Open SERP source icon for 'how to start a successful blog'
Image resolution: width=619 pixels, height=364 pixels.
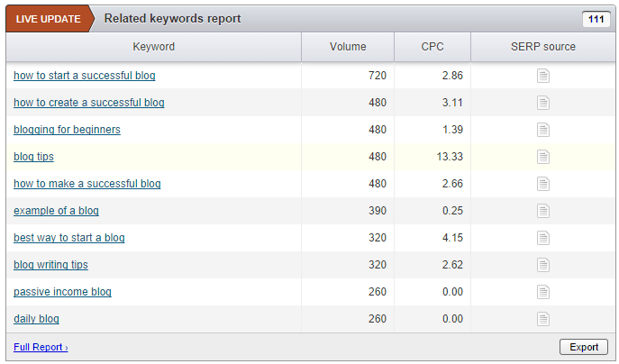pos(542,76)
